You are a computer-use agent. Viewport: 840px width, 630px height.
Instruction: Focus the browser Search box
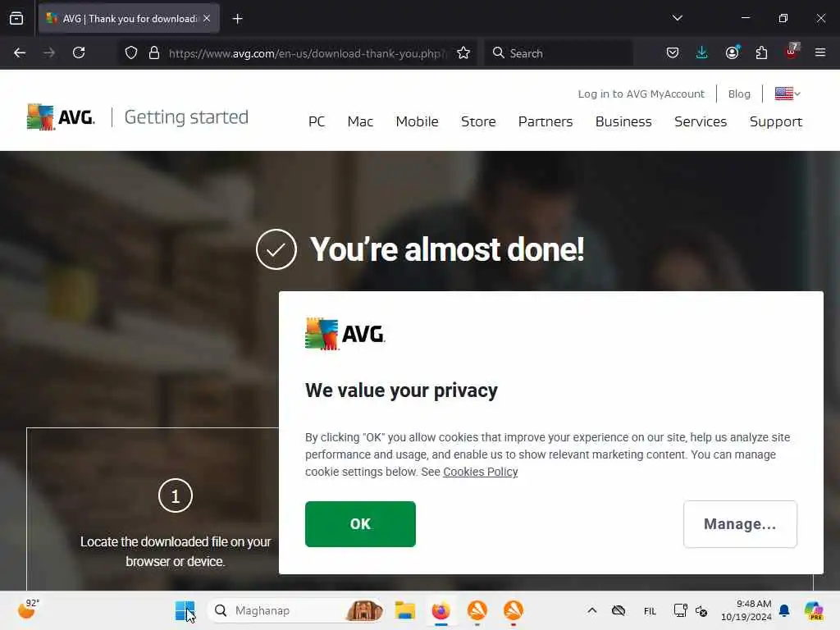[x=558, y=53]
